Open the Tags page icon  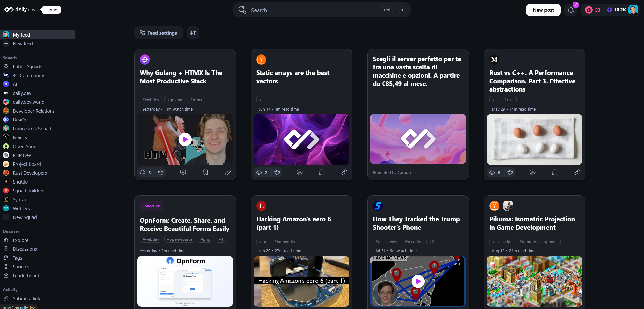[x=6, y=258]
